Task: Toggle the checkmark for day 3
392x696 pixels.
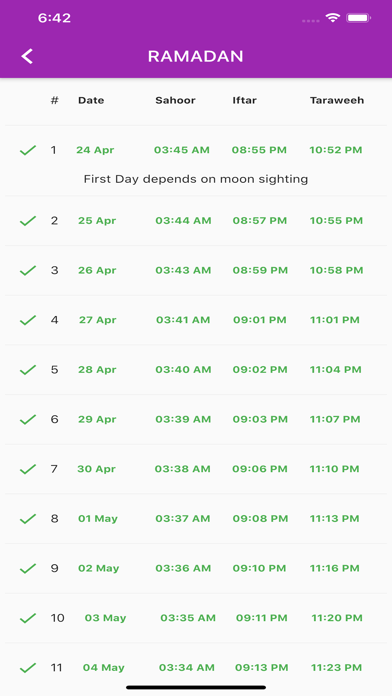Action: (28, 270)
